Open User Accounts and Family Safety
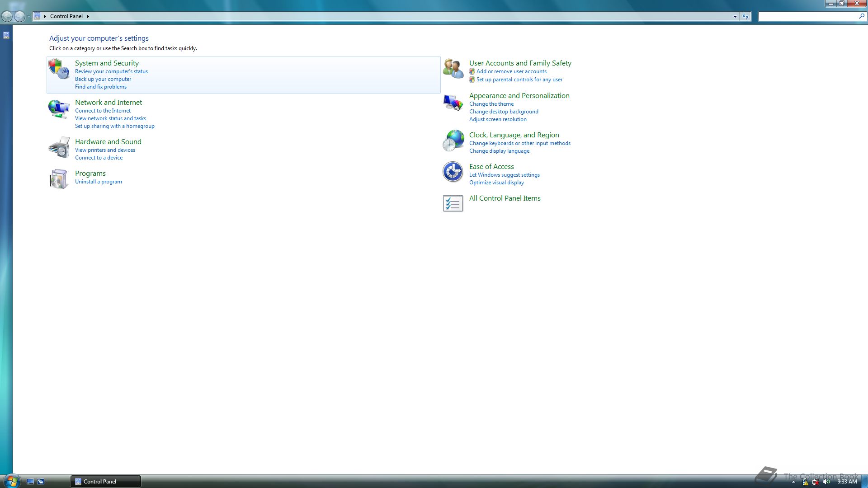Image resolution: width=868 pixels, height=488 pixels. (x=520, y=63)
